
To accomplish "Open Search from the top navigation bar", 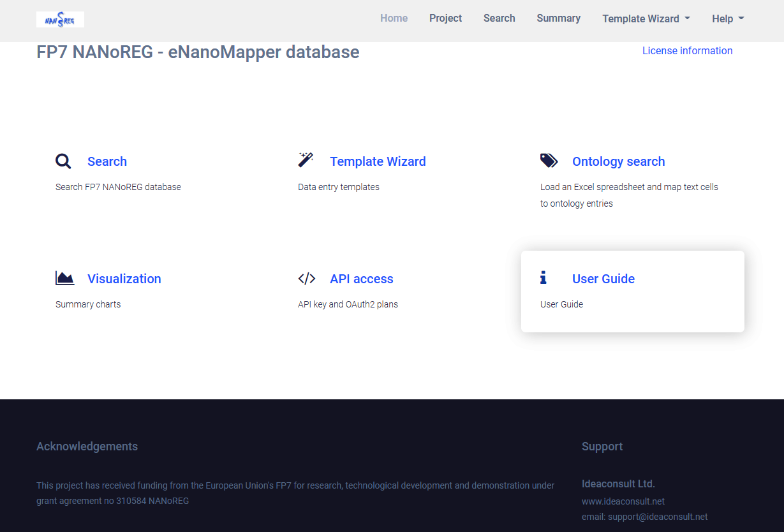I will pyautogui.click(x=499, y=18).
